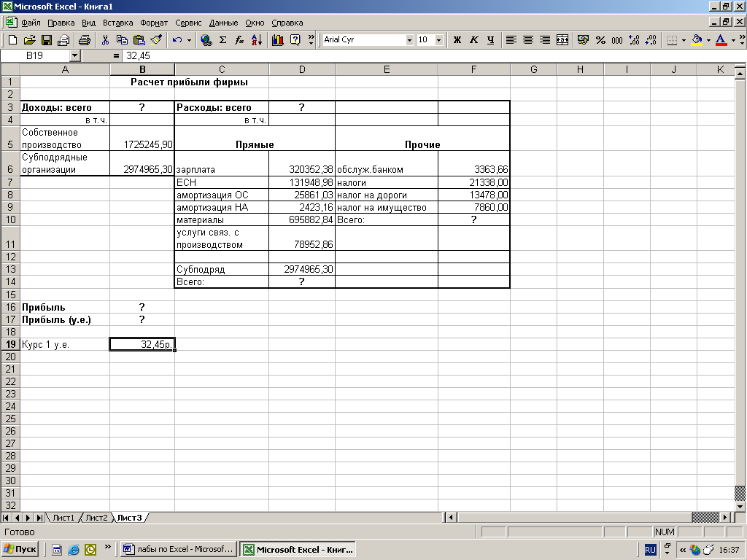Open the Сервис menu
Screen dimensions: 747x560
tap(188, 23)
